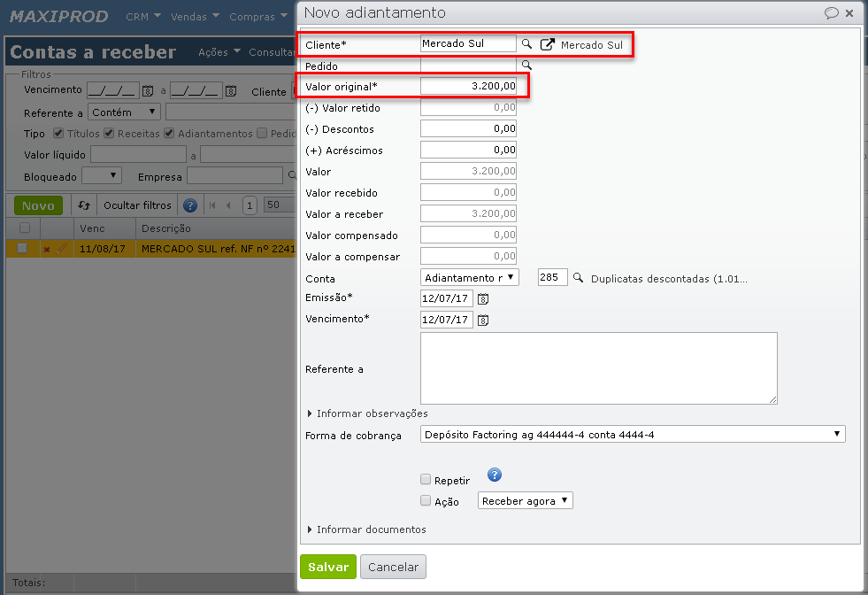Click the Valor original field

coord(468,86)
